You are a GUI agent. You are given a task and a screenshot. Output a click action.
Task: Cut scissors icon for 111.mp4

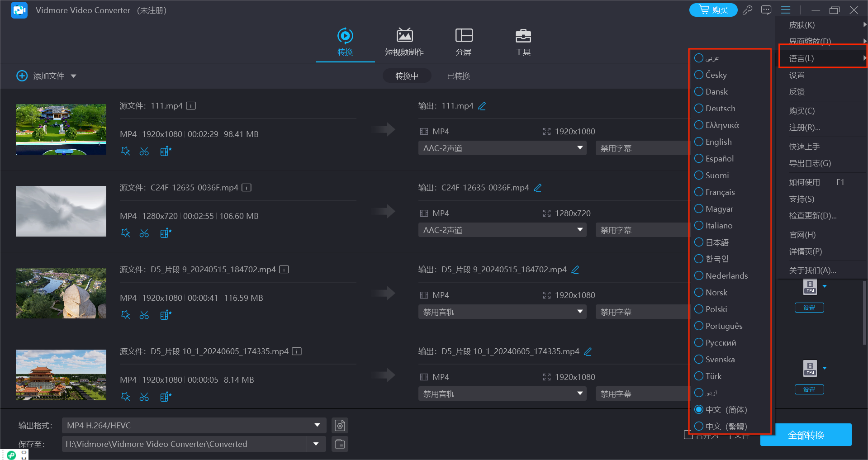click(144, 151)
